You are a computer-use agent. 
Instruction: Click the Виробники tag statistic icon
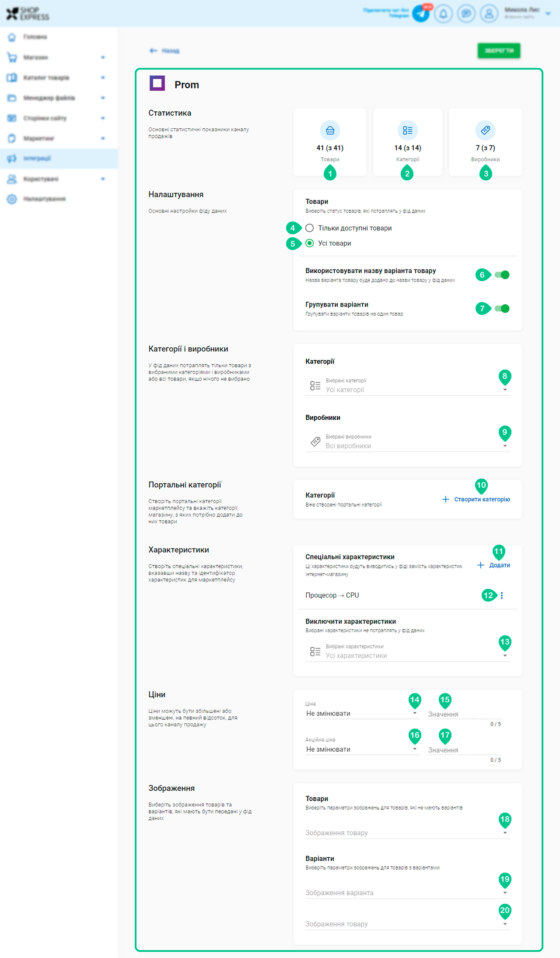[x=485, y=130]
